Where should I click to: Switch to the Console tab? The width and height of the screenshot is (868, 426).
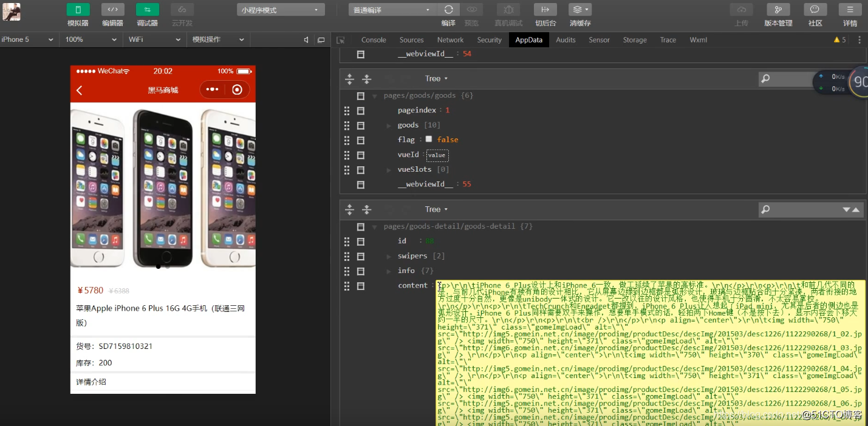tap(374, 40)
